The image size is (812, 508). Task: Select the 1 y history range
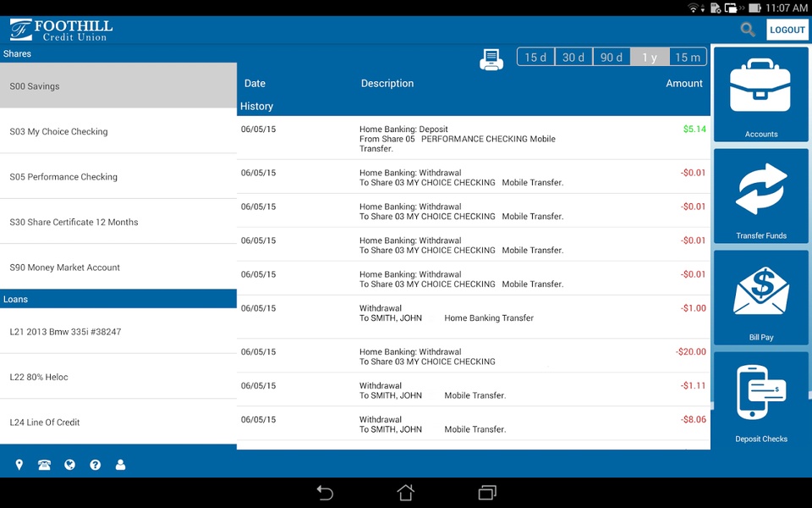pos(650,57)
